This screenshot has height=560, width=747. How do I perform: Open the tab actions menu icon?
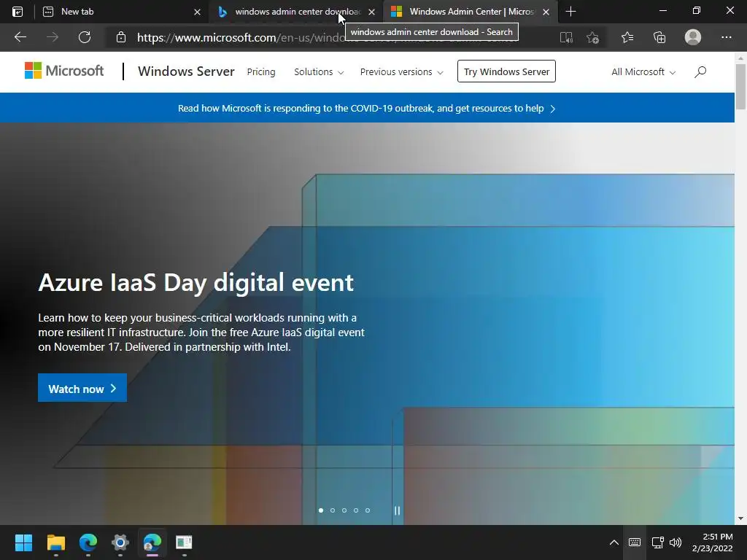[18, 12]
